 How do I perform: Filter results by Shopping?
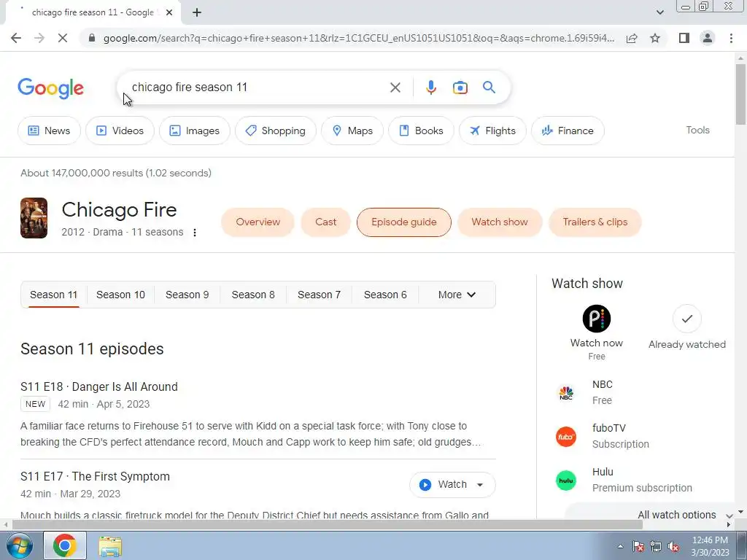275,131
